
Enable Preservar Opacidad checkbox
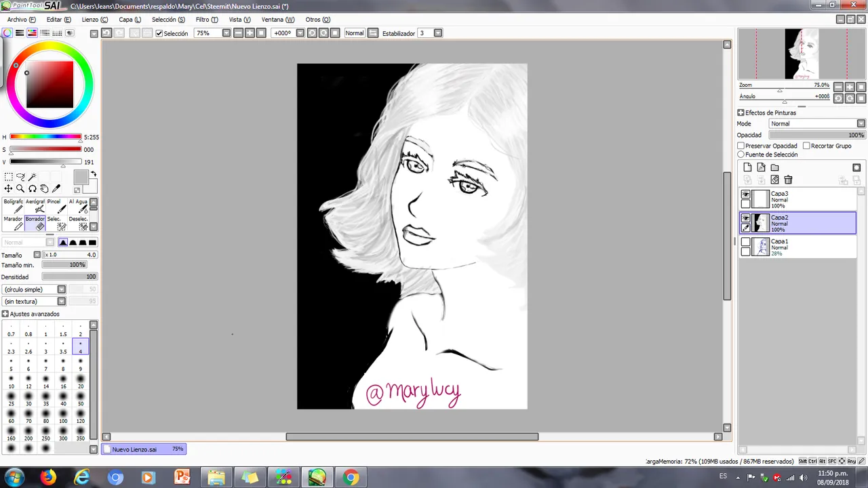[741, 146]
